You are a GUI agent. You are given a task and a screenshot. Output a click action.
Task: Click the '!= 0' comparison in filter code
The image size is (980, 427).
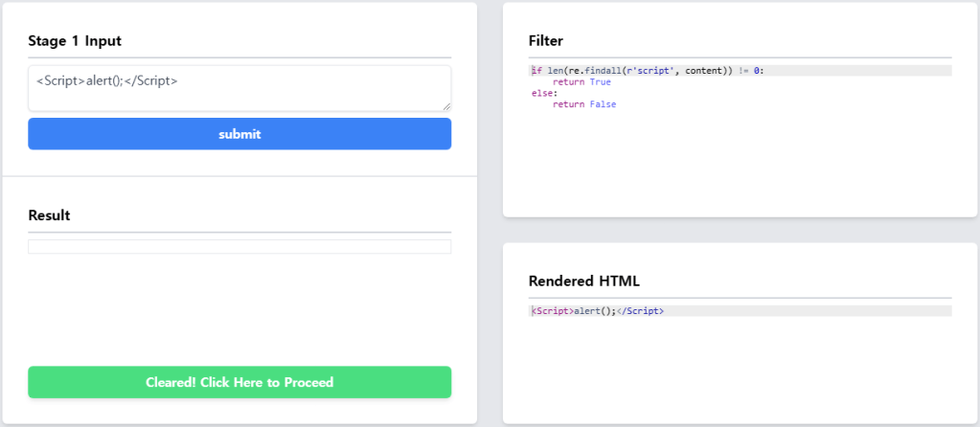pos(750,71)
